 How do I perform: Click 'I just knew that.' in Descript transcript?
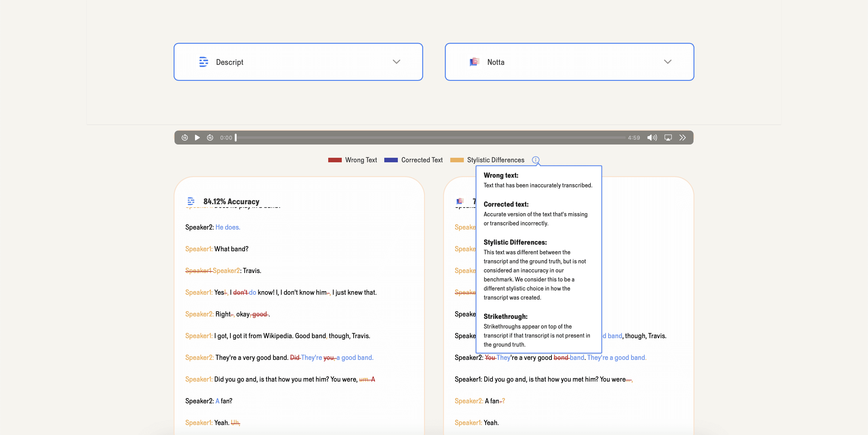(354, 292)
